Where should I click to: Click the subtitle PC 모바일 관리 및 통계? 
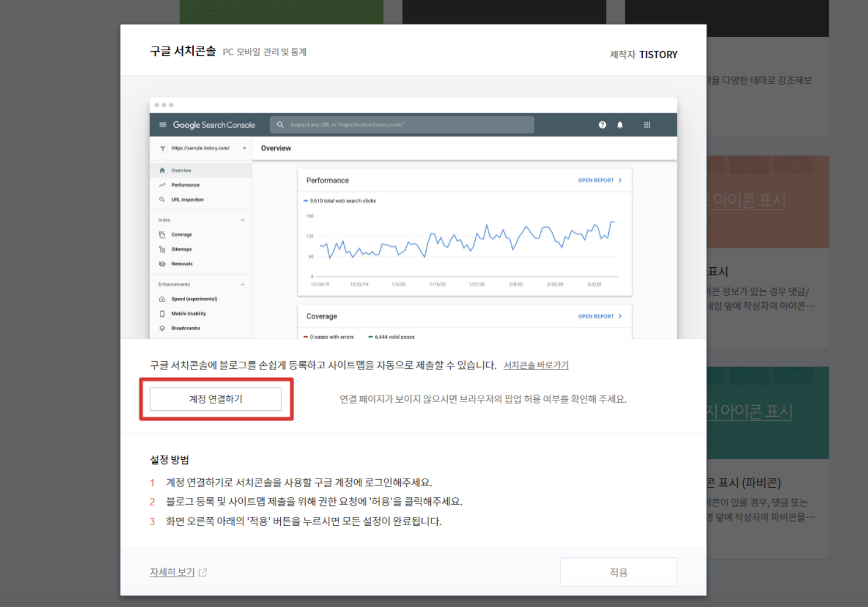[265, 52]
